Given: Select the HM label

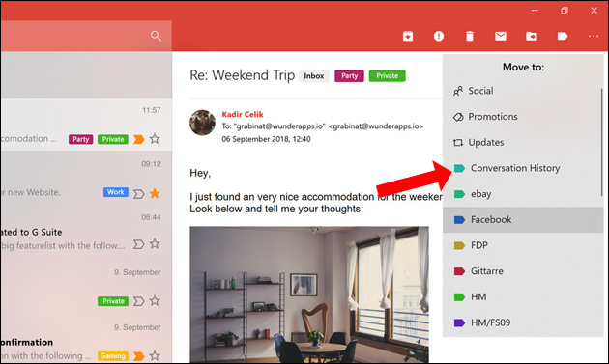Looking at the screenshot, I should click(x=522, y=296).
